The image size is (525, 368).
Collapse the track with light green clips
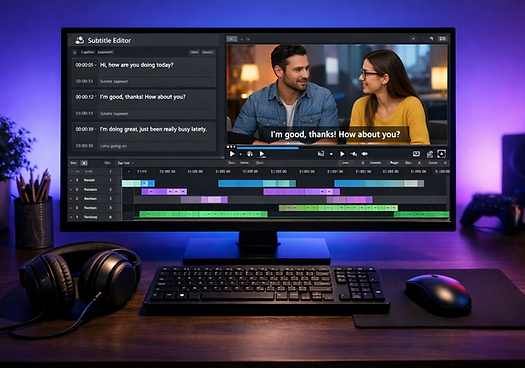click(x=71, y=208)
